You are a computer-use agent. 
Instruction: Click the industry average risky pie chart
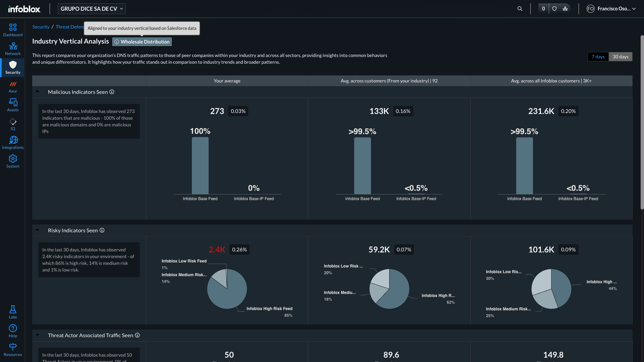[389, 289]
